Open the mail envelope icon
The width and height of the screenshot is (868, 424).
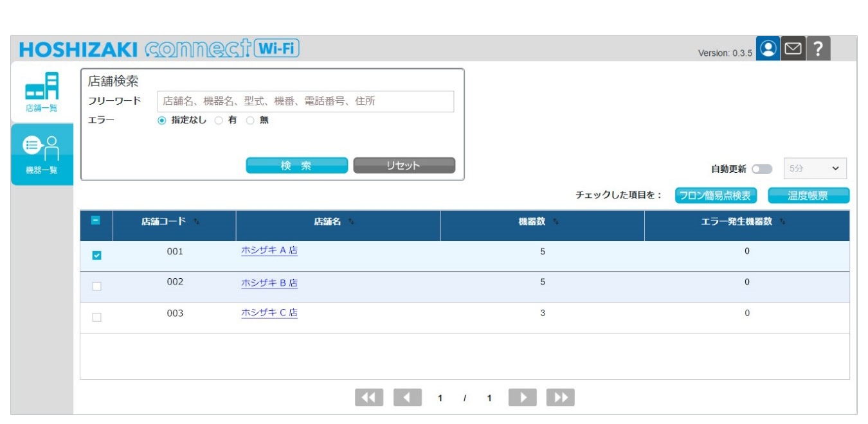pos(793,49)
